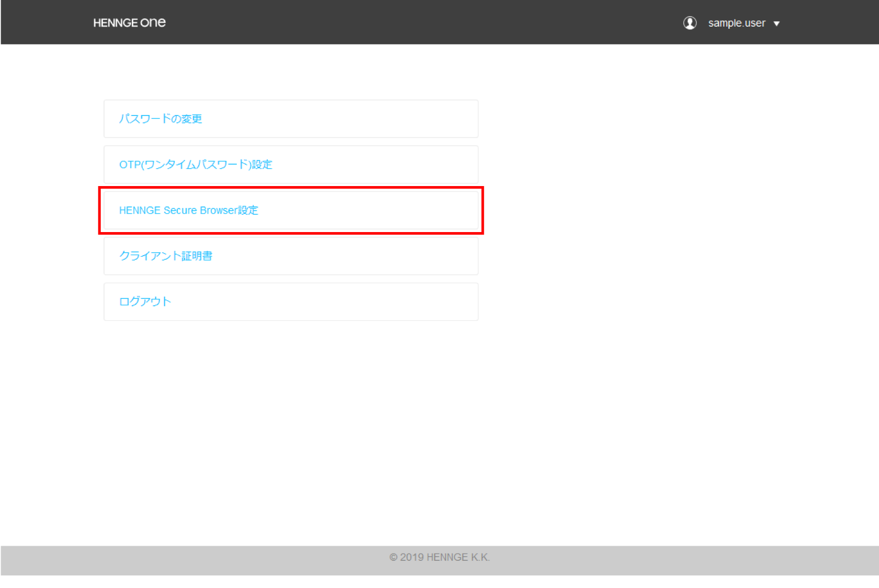Click the HENNGE One logo
879x588 pixels.
129,23
